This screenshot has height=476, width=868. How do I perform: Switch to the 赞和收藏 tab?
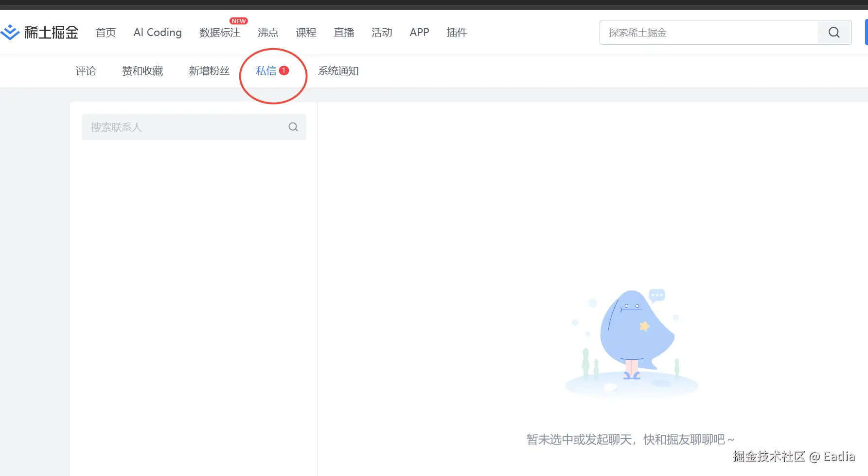coord(142,71)
